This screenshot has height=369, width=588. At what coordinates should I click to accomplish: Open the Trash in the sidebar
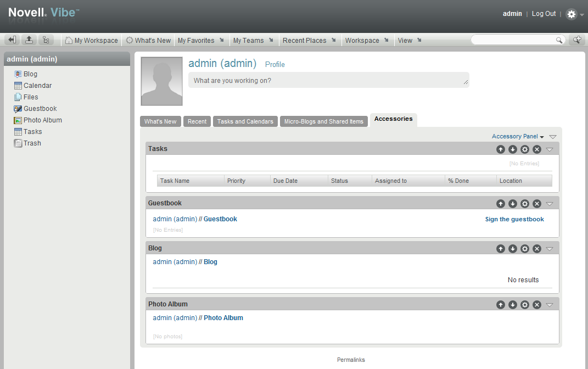click(x=31, y=143)
